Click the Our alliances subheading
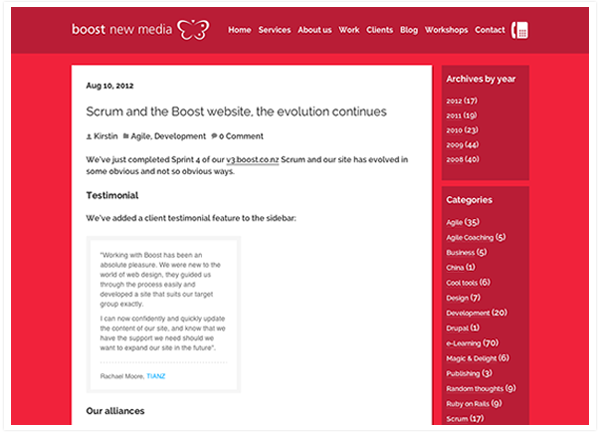600x433 pixels. [115, 411]
